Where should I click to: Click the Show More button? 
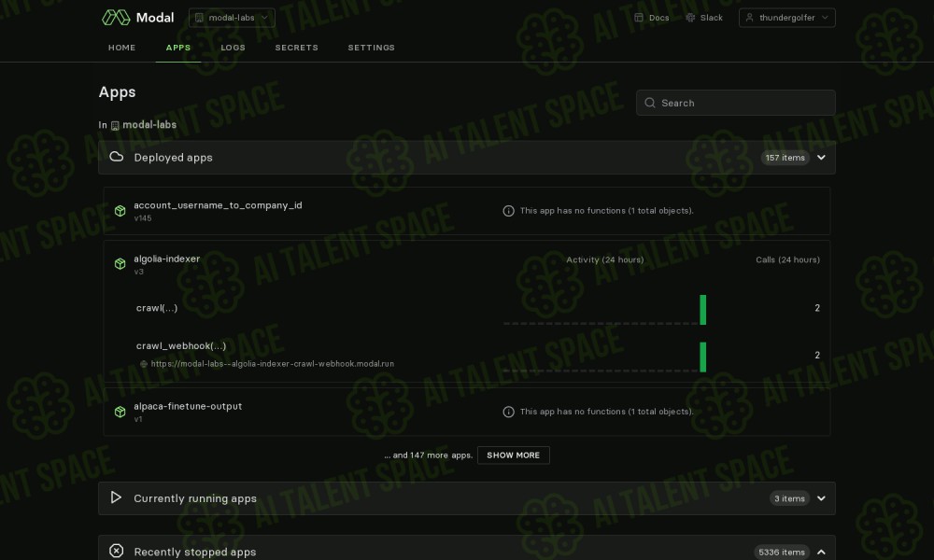[514, 455]
